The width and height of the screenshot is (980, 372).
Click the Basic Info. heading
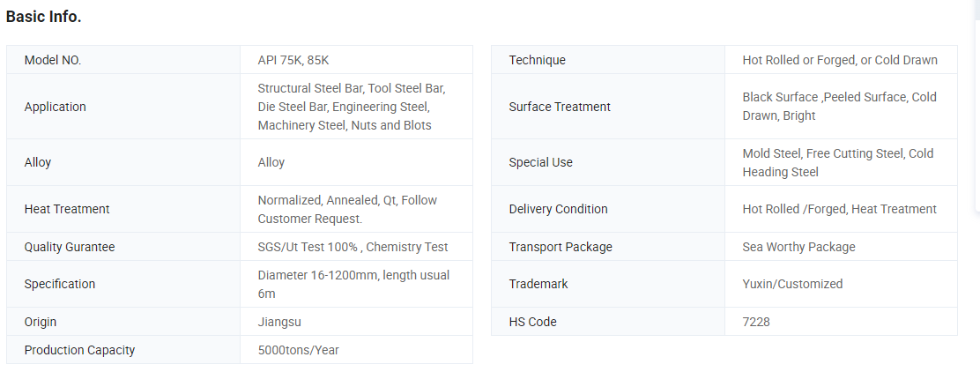click(x=44, y=17)
